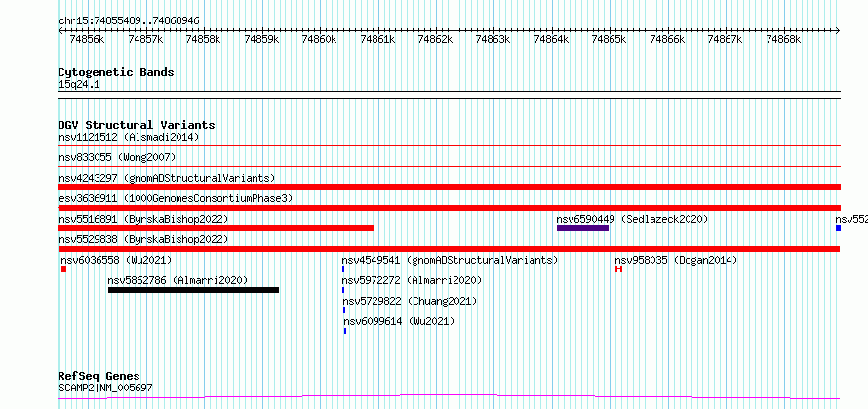Click the nsv833055 (Wong2007) variant label
Screen dimensions: 868x409
click(117, 157)
